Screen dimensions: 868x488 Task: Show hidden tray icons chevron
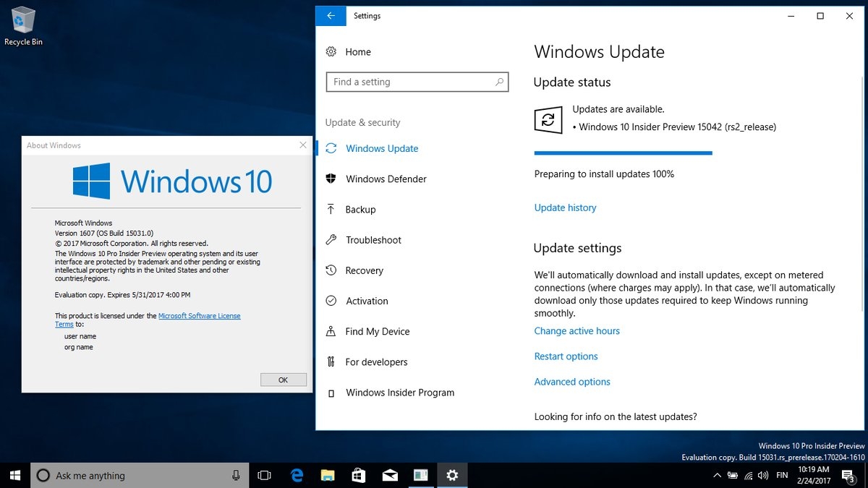(717, 476)
